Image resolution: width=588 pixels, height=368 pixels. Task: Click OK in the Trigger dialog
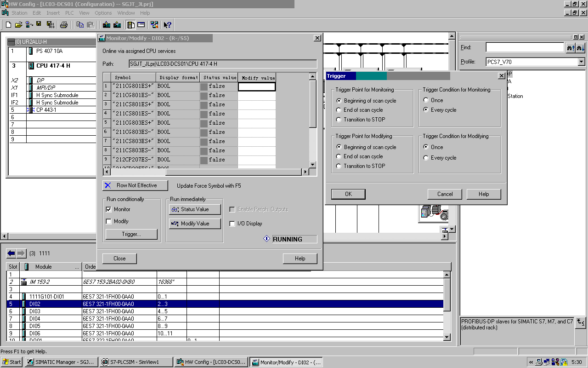[348, 194]
